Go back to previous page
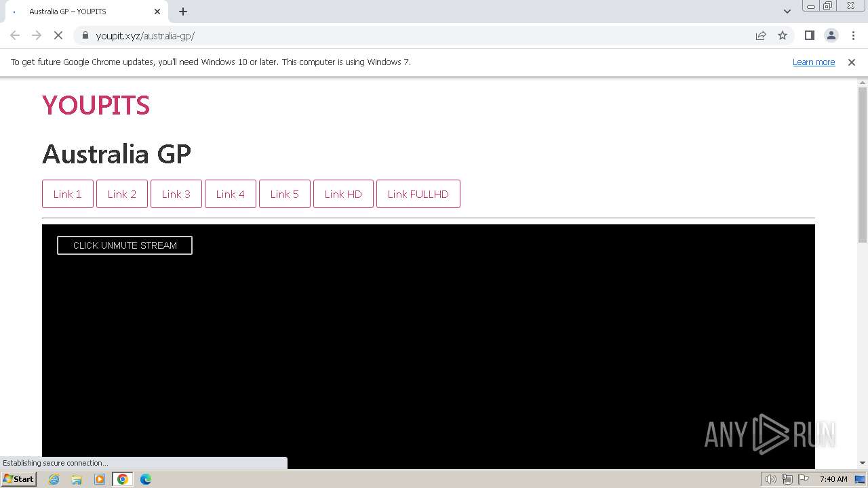The height and width of the screenshot is (488, 868). tap(15, 35)
